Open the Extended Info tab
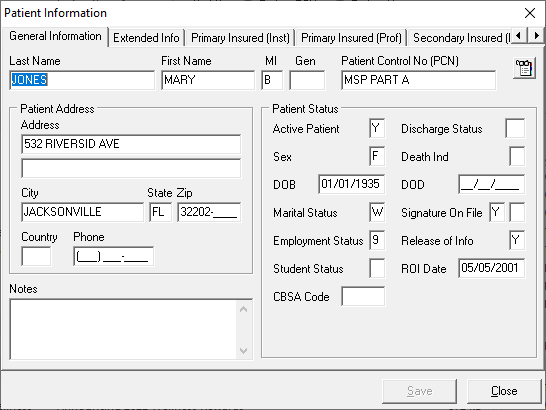This screenshot has height=410, width=546. tap(146, 38)
